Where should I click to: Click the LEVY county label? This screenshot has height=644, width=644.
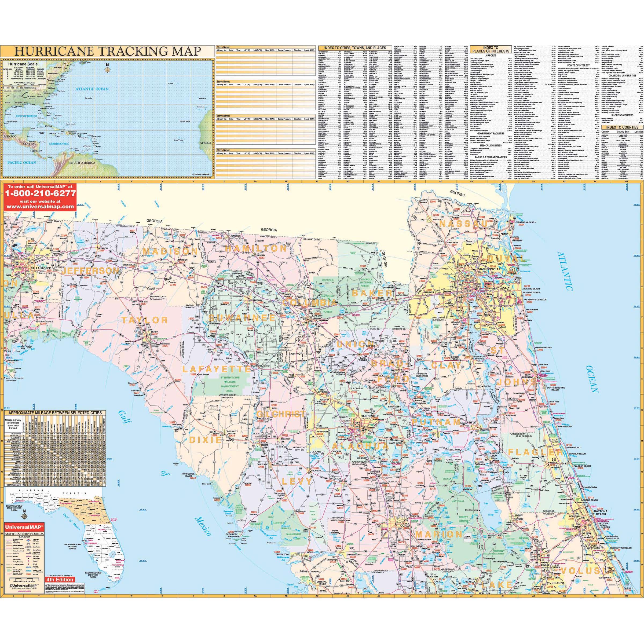(x=297, y=481)
